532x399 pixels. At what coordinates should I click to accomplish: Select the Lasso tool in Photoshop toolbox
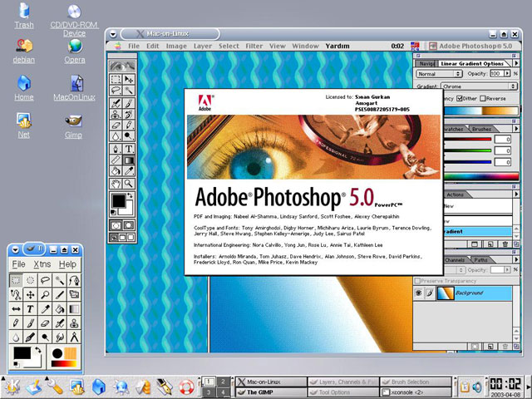point(116,91)
